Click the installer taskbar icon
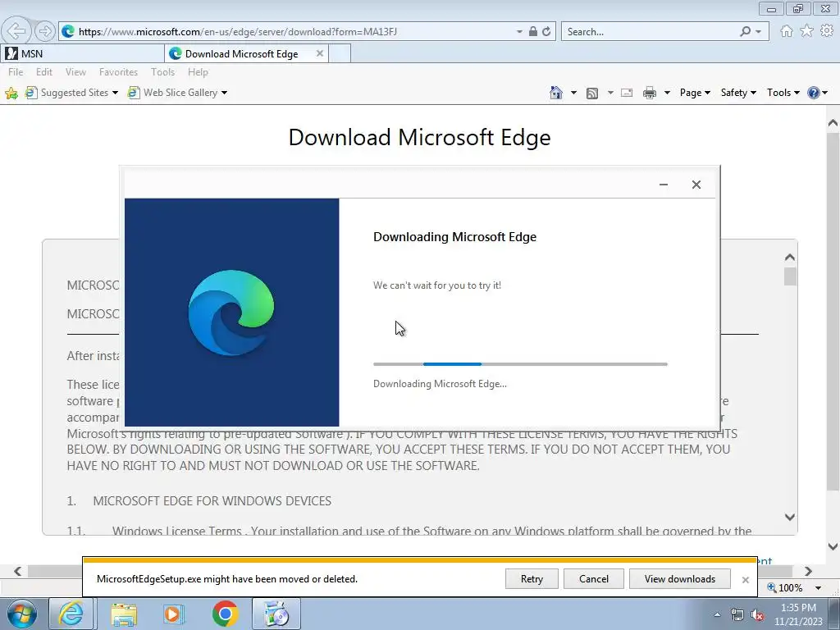The width and height of the screenshot is (840, 630). click(276, 614)
